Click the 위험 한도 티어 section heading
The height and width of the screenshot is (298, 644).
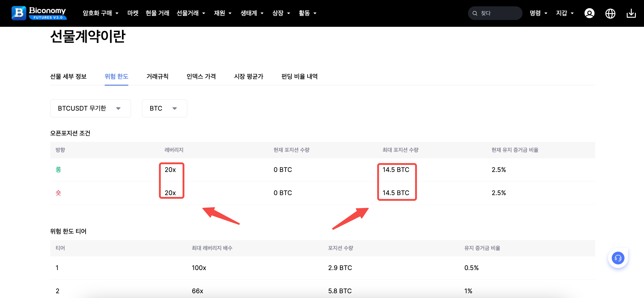(x=68, y=231)
